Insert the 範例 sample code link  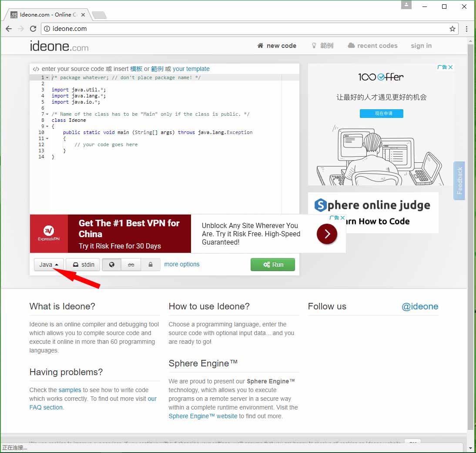(x=157, y=69)
